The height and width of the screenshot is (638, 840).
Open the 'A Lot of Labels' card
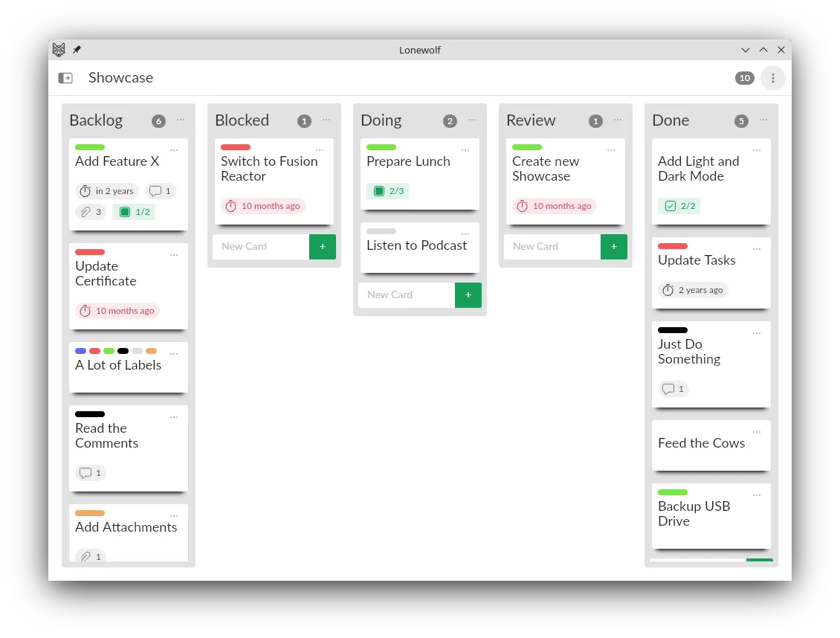coord(129,367)
